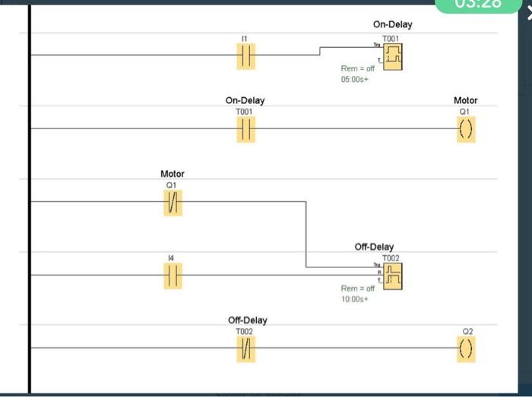Click the On-Delay label above timer T001 block
532x397 pixels.
pos(393,25)
